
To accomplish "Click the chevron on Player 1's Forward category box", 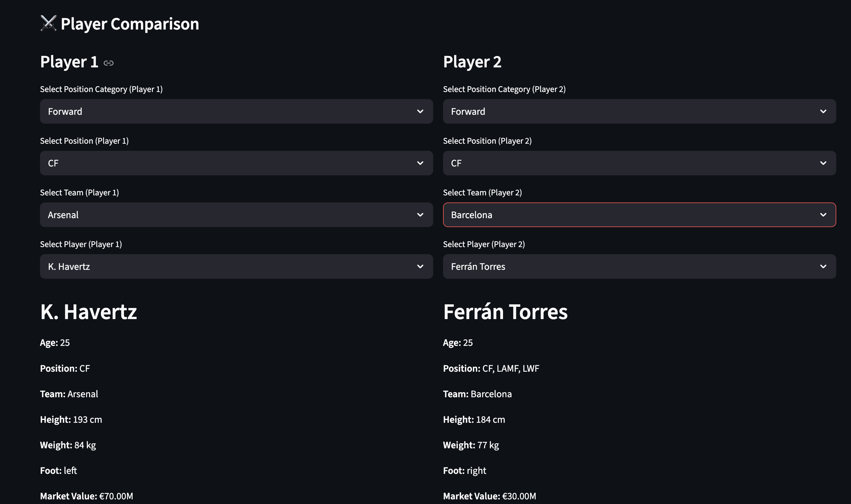I will pos(420,111).
